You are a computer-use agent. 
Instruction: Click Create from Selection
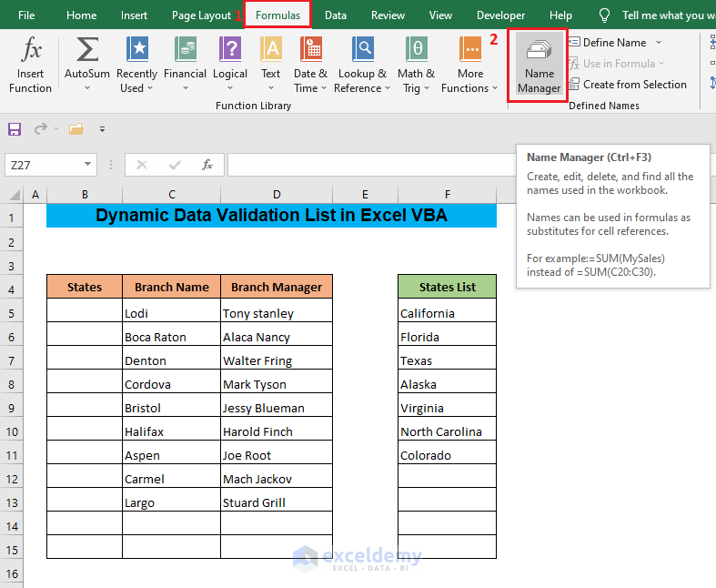click(634, 85)
